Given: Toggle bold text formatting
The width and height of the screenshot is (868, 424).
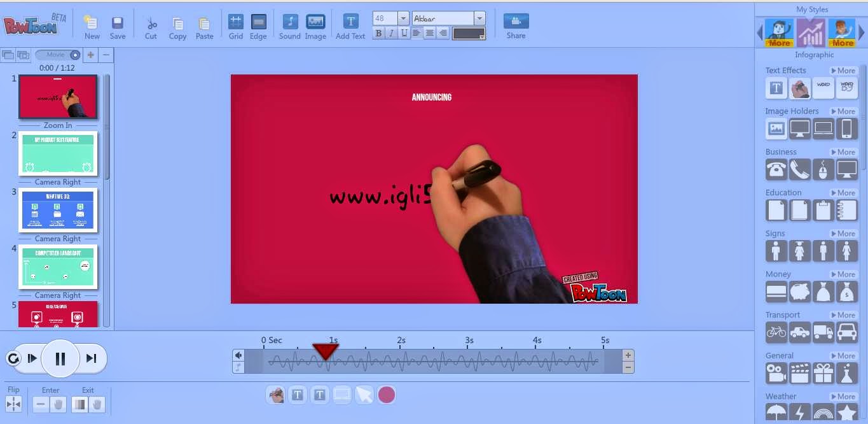Looking at the screenshot, I should (x=379, y=34).
